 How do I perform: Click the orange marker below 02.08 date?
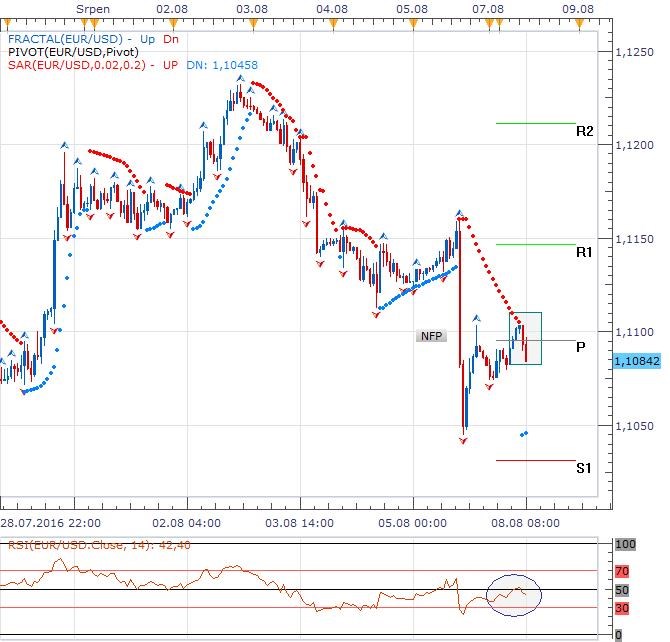coord(173,23)
